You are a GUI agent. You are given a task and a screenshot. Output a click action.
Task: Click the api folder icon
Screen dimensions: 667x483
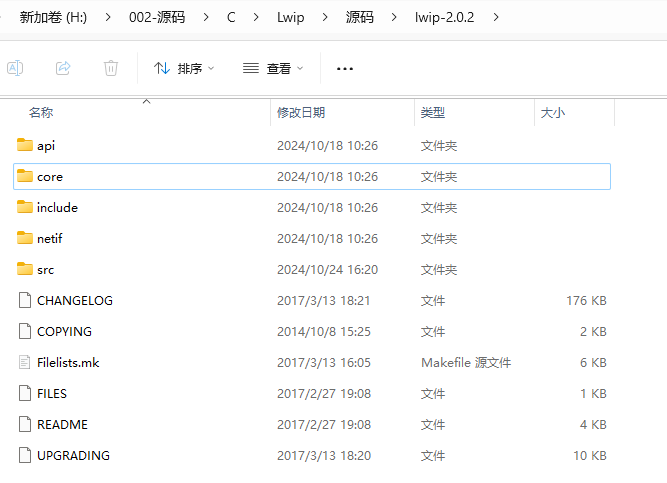coord(25,145)
